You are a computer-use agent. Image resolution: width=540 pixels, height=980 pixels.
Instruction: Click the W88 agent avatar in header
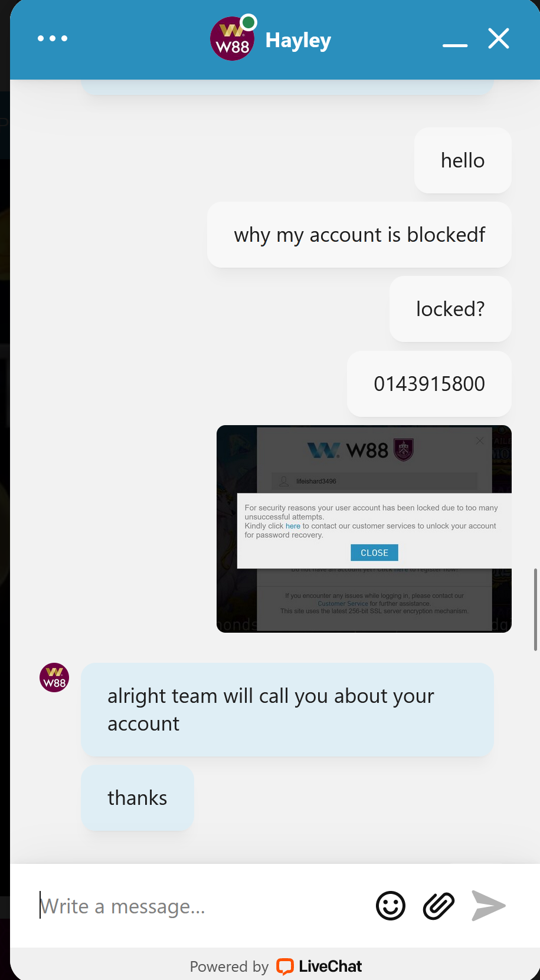click(232, 39)
